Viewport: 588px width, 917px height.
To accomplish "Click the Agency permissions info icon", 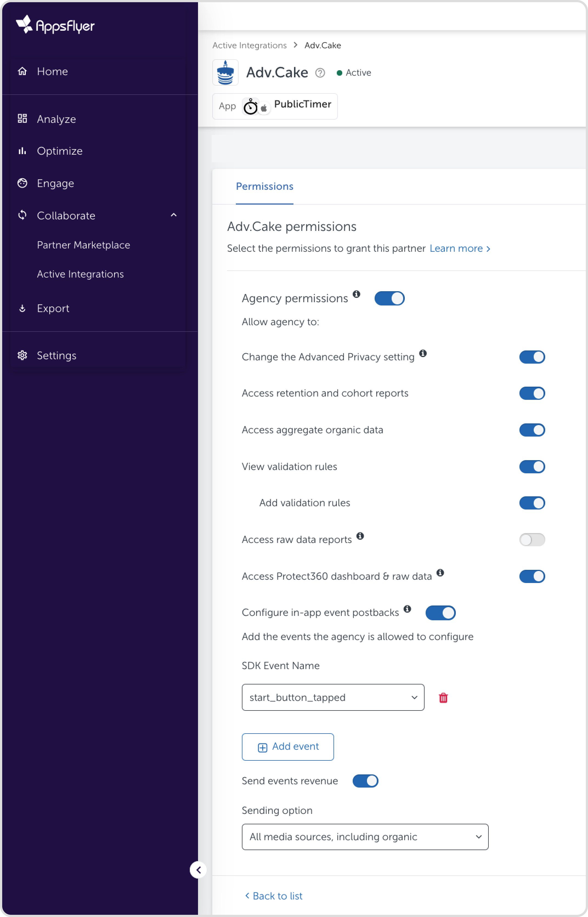I will (x=357, y=294).
